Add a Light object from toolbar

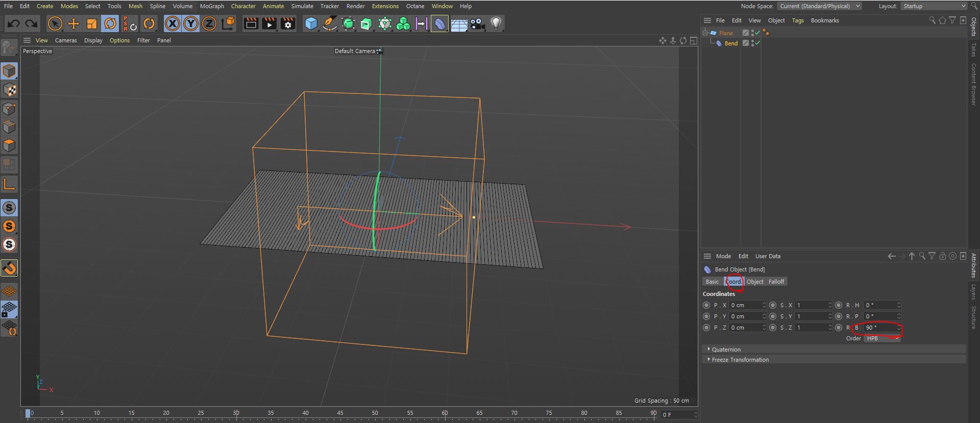[x=496, y=23]
